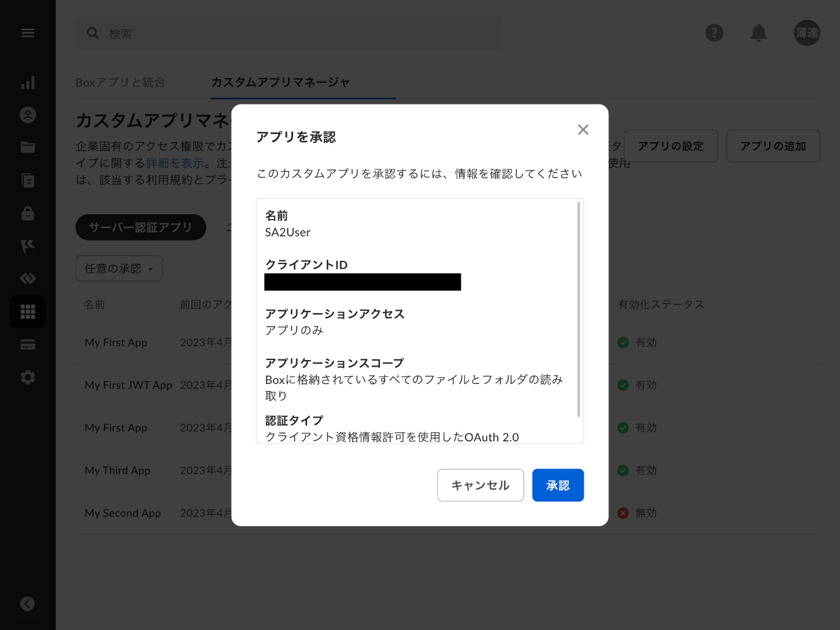Click the 有効化ステータス column header

click(661, 305)
